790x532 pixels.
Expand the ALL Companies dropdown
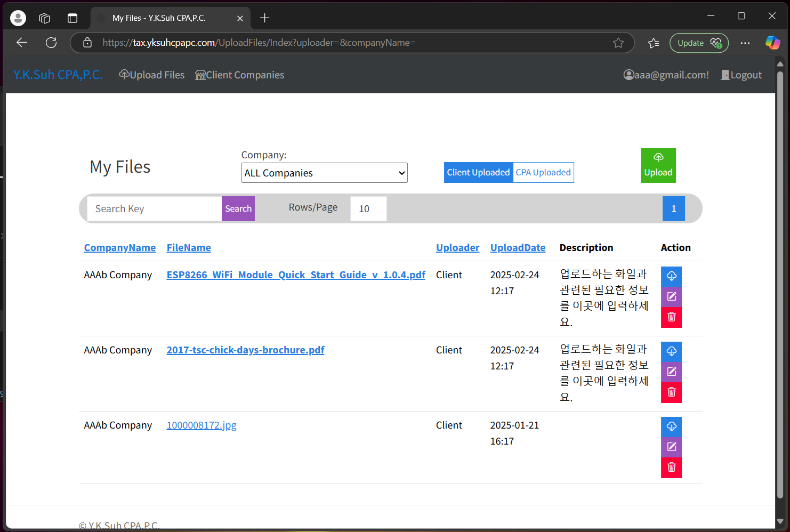pyautogui.click(x=324, y=173)
